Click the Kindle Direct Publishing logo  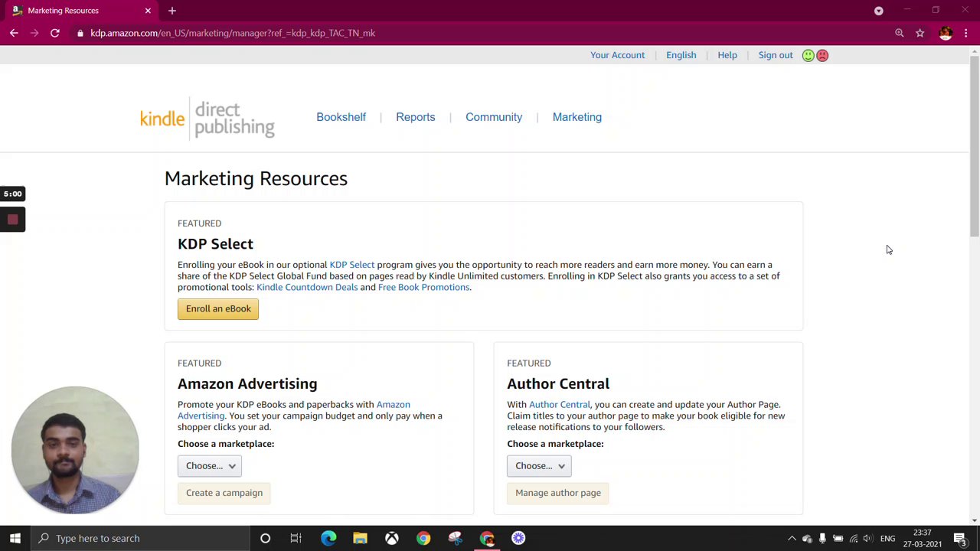207,118
